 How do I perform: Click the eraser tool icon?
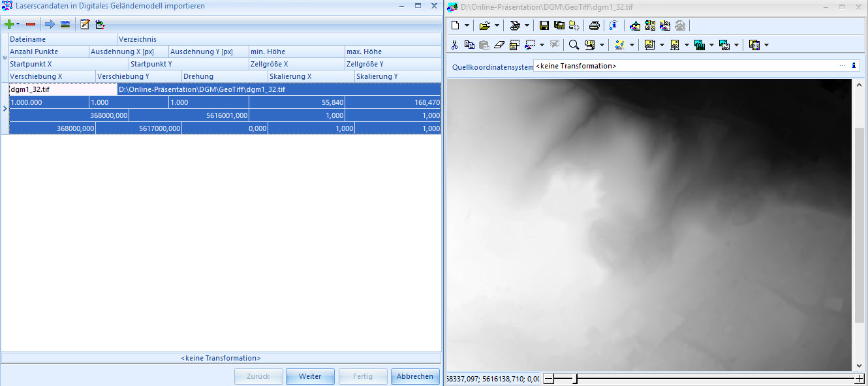point(499,45)
